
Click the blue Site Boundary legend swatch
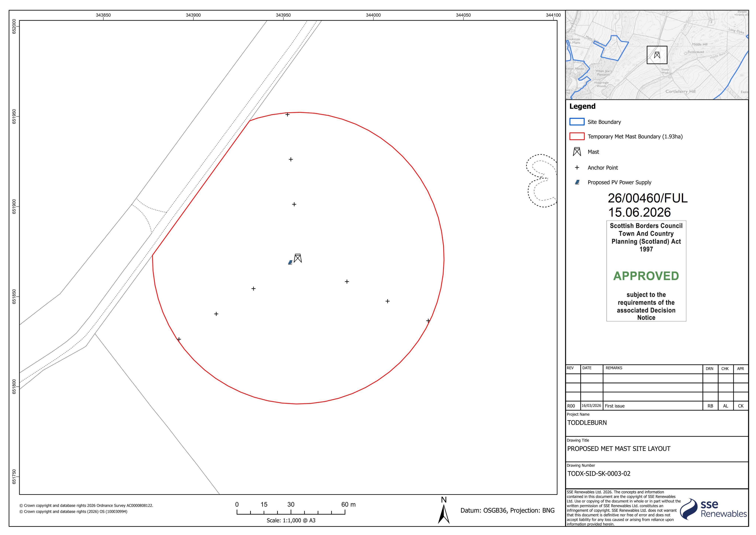pyautogui.click(x=577, y=122)
